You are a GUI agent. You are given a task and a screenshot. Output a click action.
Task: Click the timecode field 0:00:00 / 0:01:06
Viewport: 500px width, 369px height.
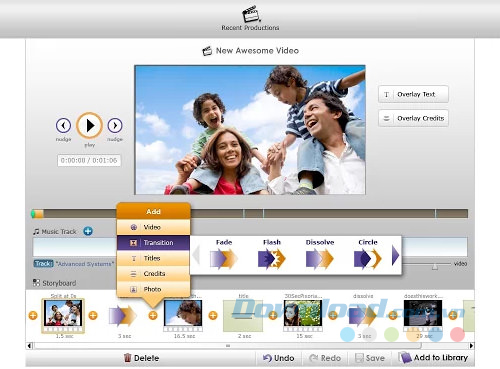[x=89, y=160]
